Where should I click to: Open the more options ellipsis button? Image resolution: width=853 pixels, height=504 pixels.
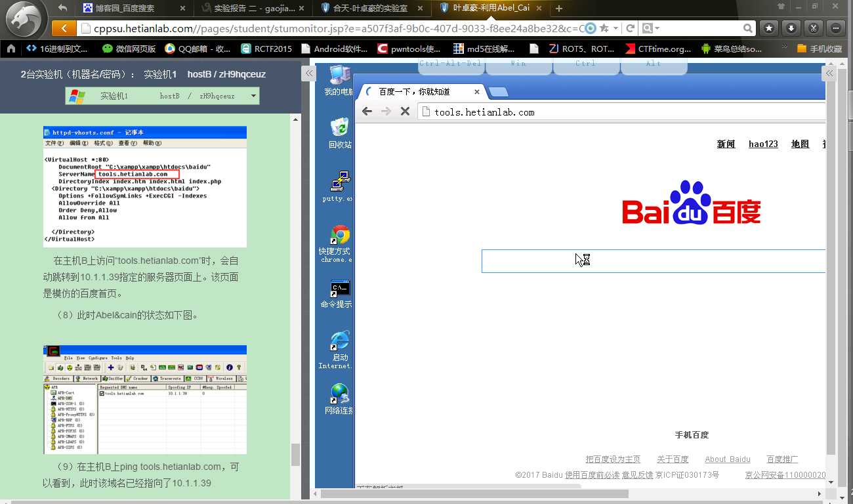click(836, 28)
